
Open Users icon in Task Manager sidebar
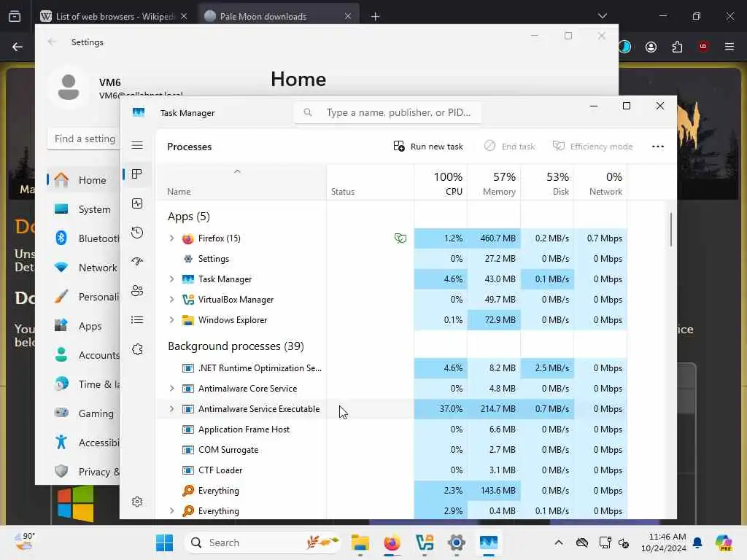pyautogui.click(x=137, y=290)
